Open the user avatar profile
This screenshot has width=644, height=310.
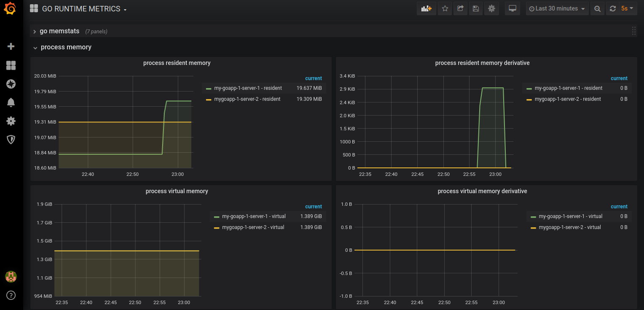[11, 277]
